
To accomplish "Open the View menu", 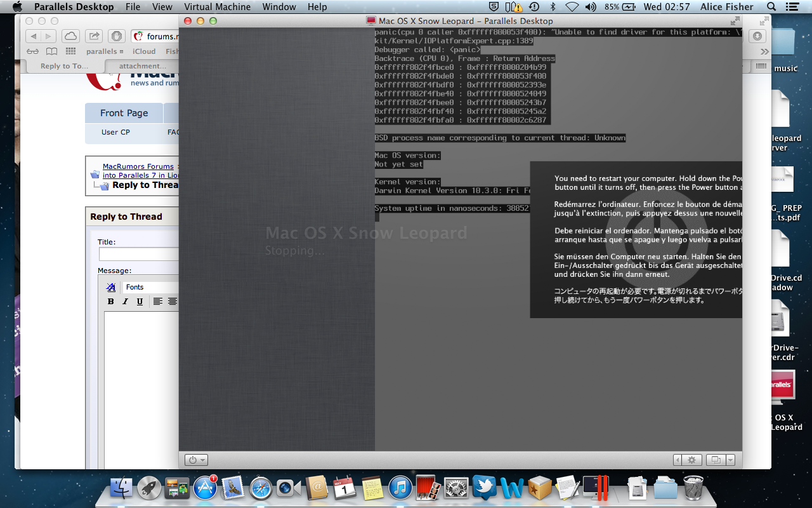I will (x=162, y=7).
